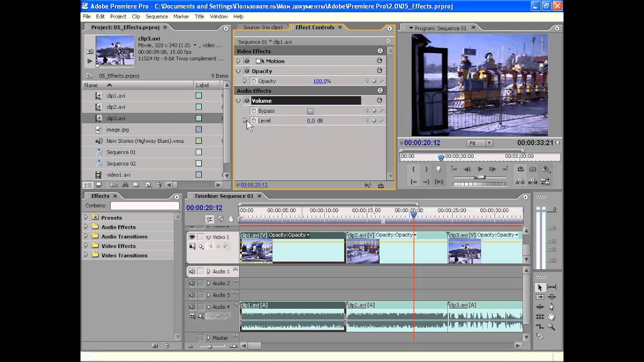Click the Play button in Program monitor

point(480,169)
